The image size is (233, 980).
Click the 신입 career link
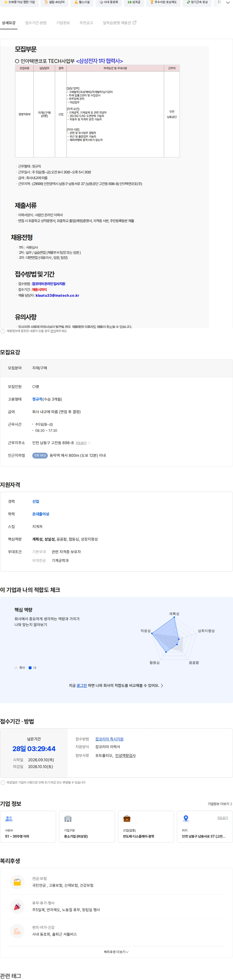[35, 501]
